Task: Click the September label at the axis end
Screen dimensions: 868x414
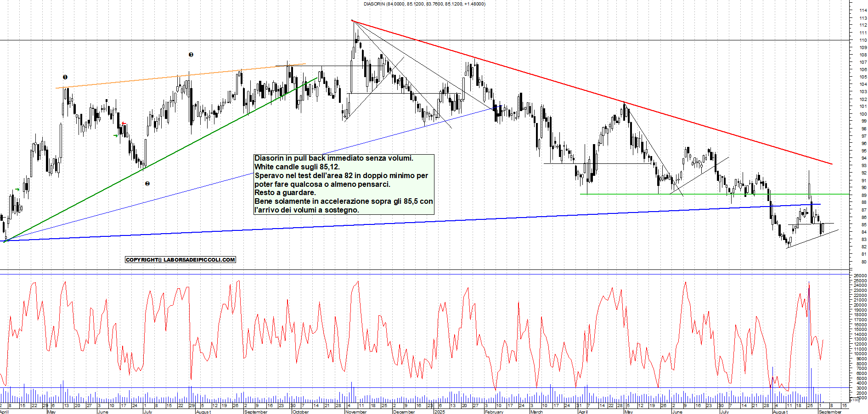Action: [x=830, y=412]
